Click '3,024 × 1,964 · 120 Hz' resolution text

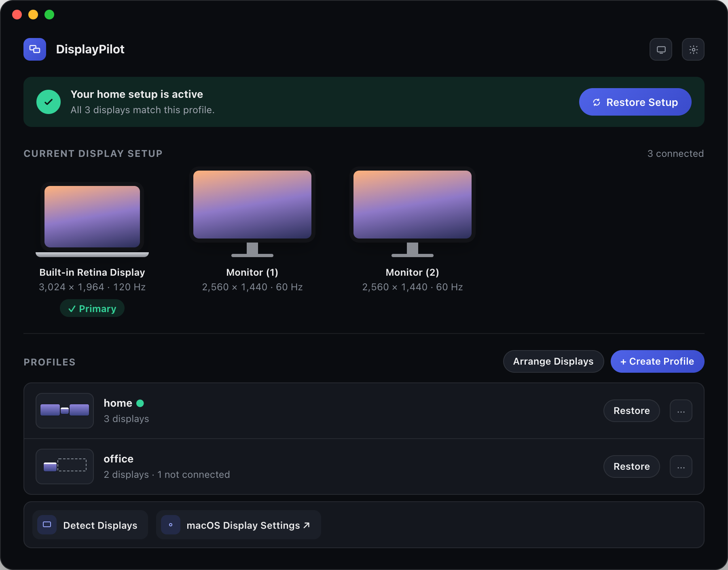pyautogui.click(x=92, y=287)
